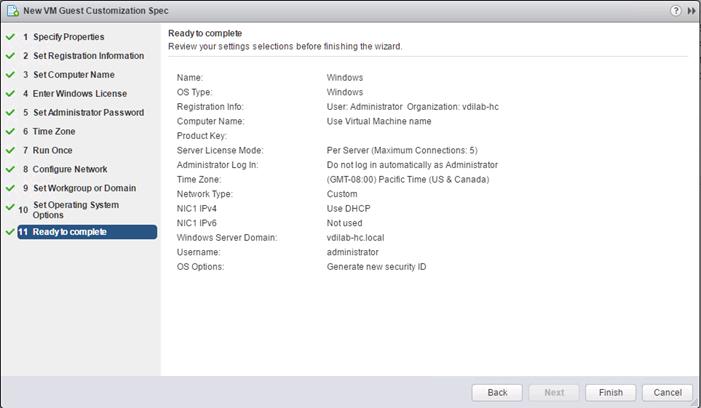Click the 'Ready to complete' heading text
This screenshot has height=408, width=701.
click(x=205, y=33)
